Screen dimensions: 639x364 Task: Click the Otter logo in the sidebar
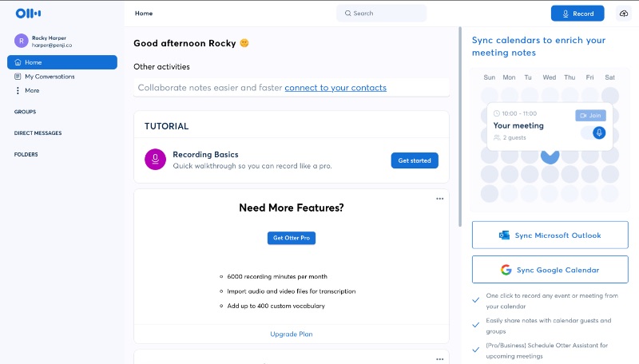(28, 14)
